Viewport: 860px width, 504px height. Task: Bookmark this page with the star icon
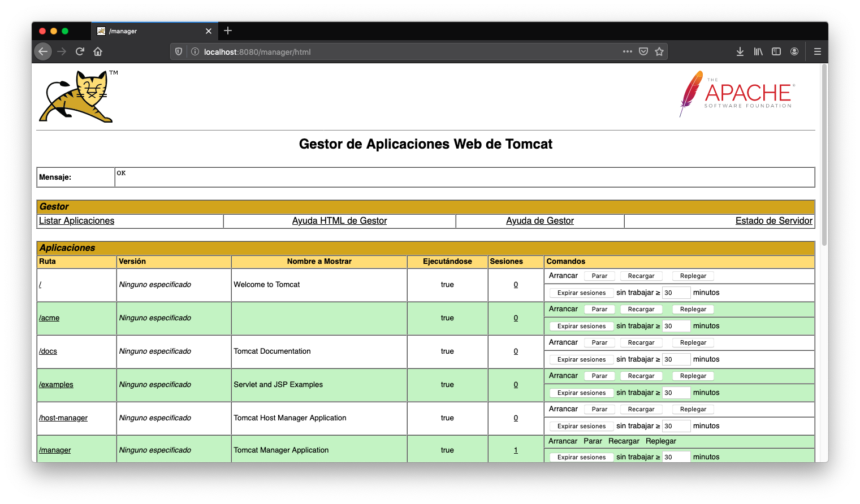pos(659,51)
